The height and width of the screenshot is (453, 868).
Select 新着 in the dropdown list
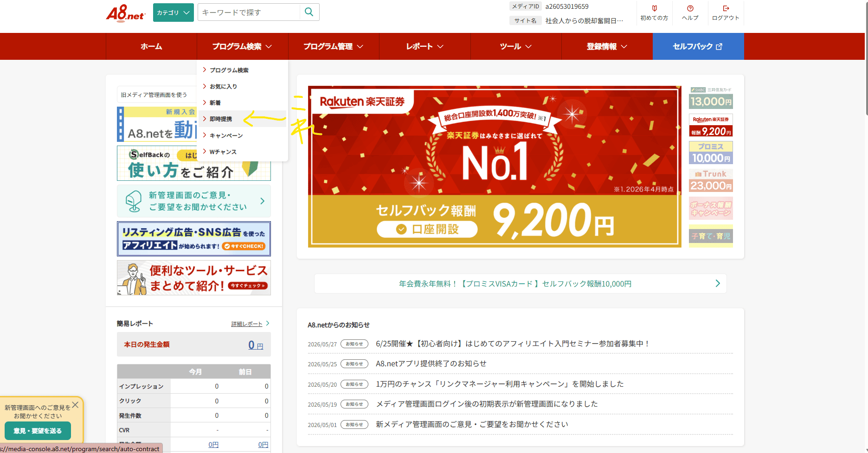tap(215, 102)
